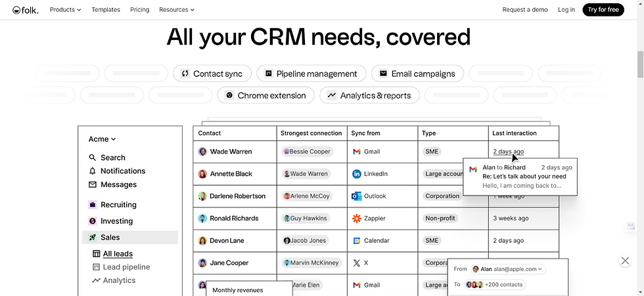Click the folk logo icon
The width and height of the screenshot is (644, 296).
click(x=16, y=11)
